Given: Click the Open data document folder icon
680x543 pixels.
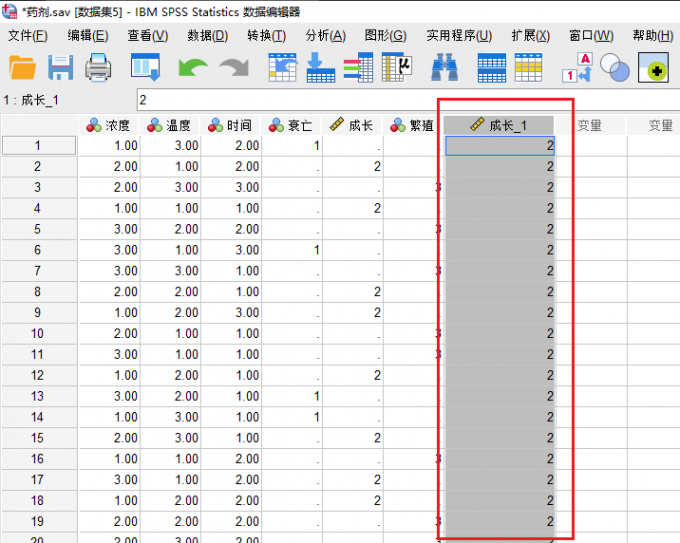Looking at the screenshot, I should (x=23, y=68).
